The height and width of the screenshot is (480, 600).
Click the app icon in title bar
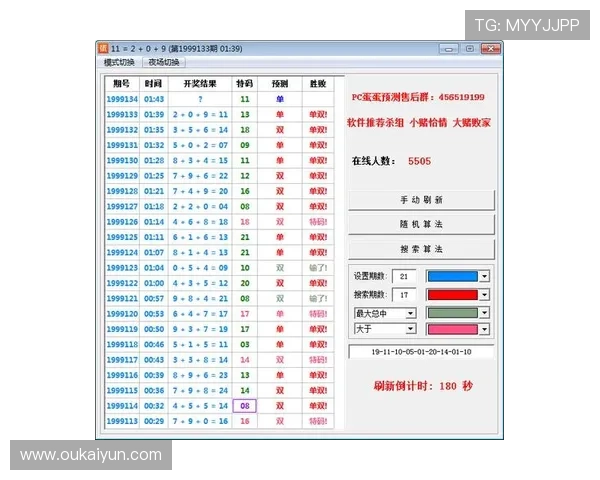tap(103, 49)
